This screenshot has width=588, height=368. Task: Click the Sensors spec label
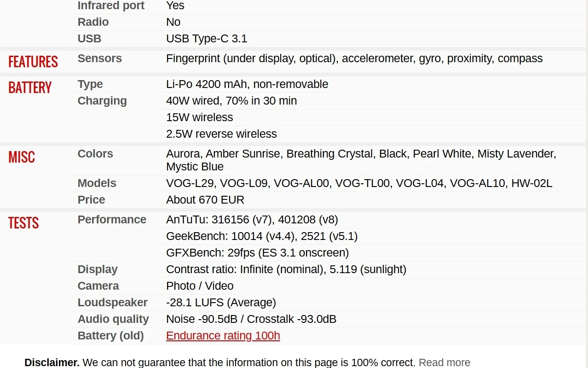[x=99, y=58]
